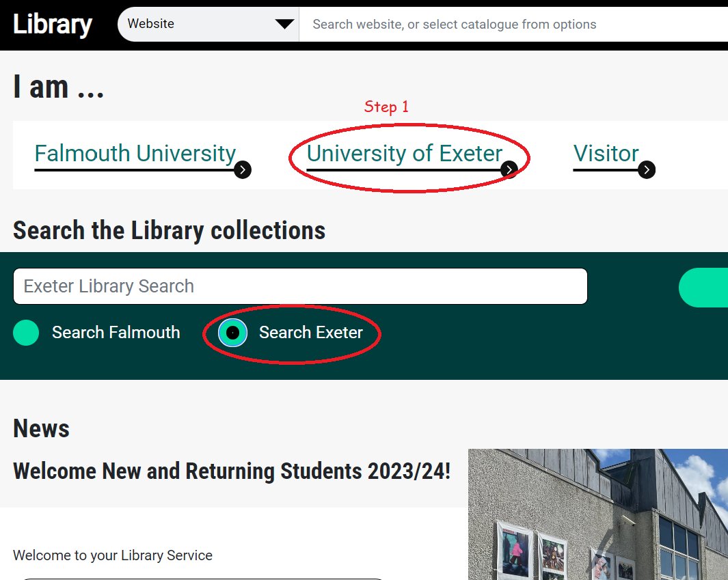
Task: Click arrow icon beside Falmouth University
Action: point(243,170)
